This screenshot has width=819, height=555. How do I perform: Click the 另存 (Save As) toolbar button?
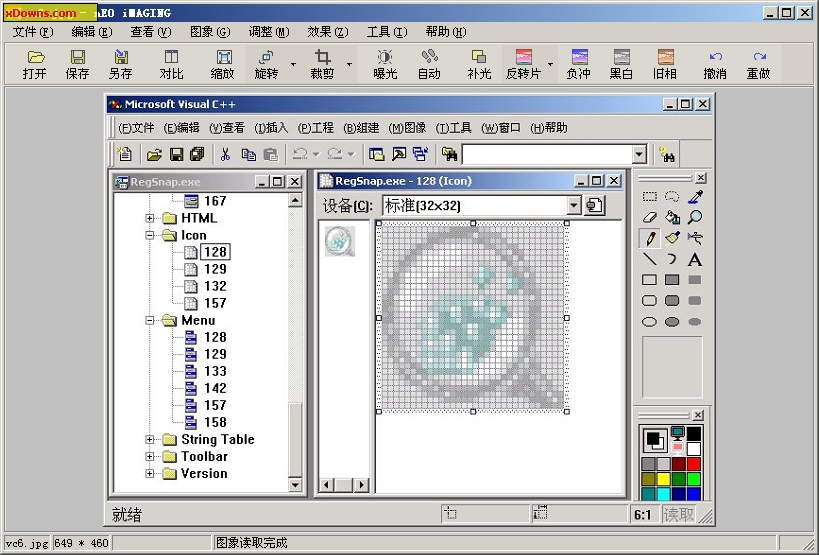121,64
